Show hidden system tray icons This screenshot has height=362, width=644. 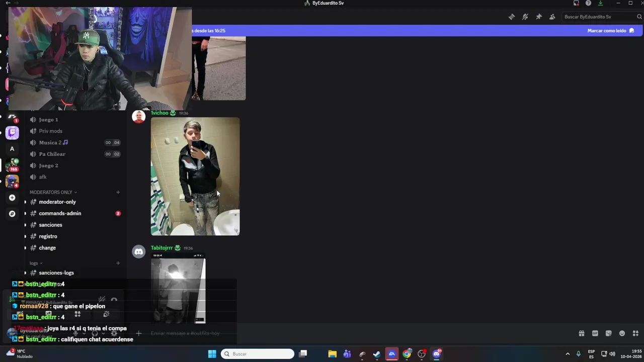coord(568,354)
